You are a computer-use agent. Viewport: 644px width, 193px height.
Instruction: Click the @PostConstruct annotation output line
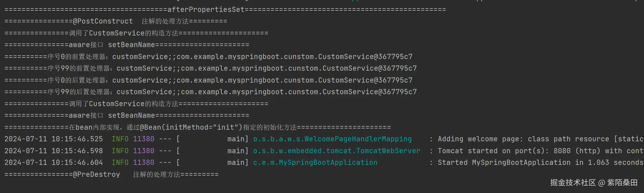(x=116, y=21)
